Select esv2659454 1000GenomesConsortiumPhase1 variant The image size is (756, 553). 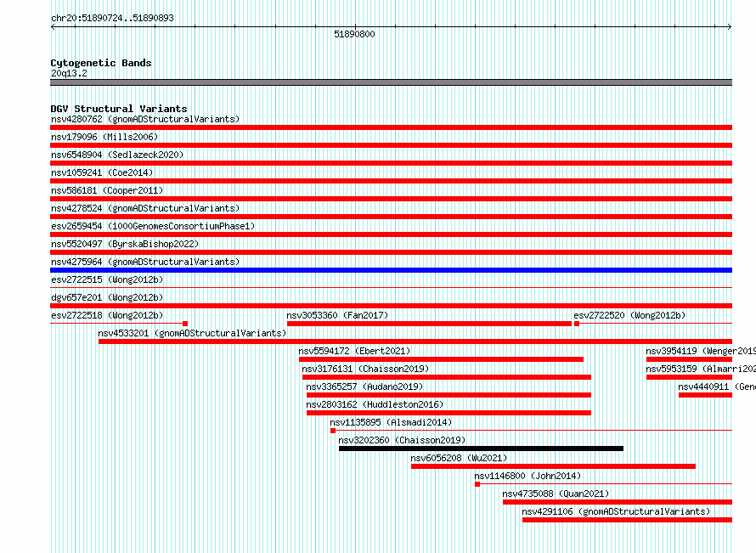coord(153,226)
